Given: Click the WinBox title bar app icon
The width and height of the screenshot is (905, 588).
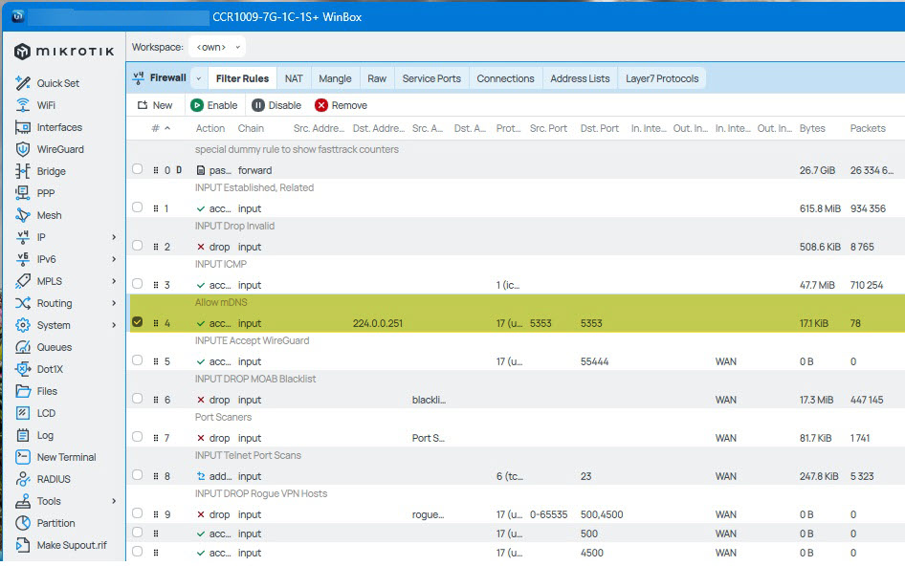Looking at the screenshot, I should pyautogui.click(x=18, y=17).
